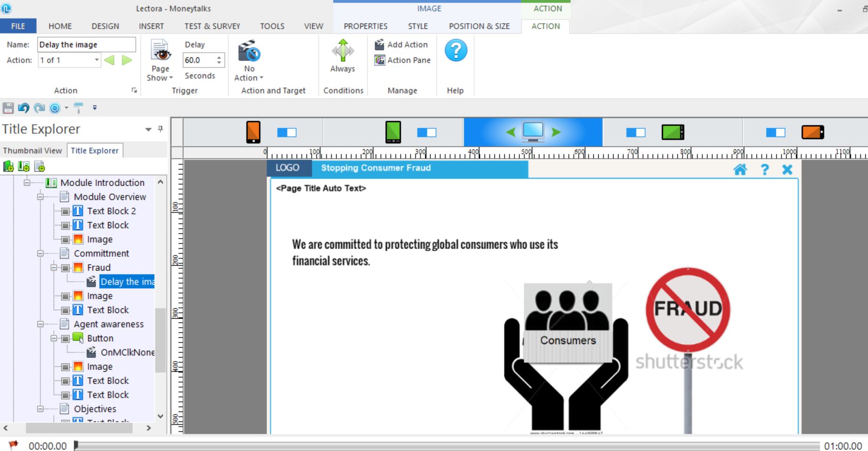
Task: Click the Add Section icon in explorer
Action: click(x=24, y=166)
